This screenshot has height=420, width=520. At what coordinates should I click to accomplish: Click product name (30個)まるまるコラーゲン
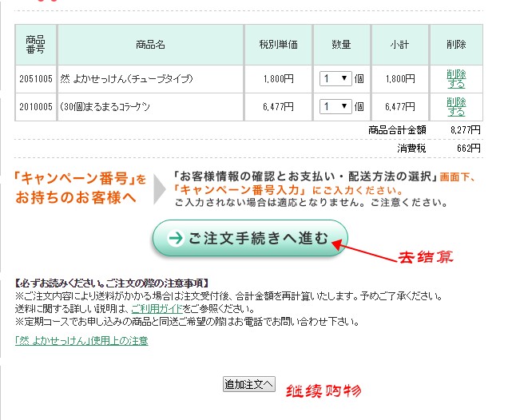(x=105, y=106)
